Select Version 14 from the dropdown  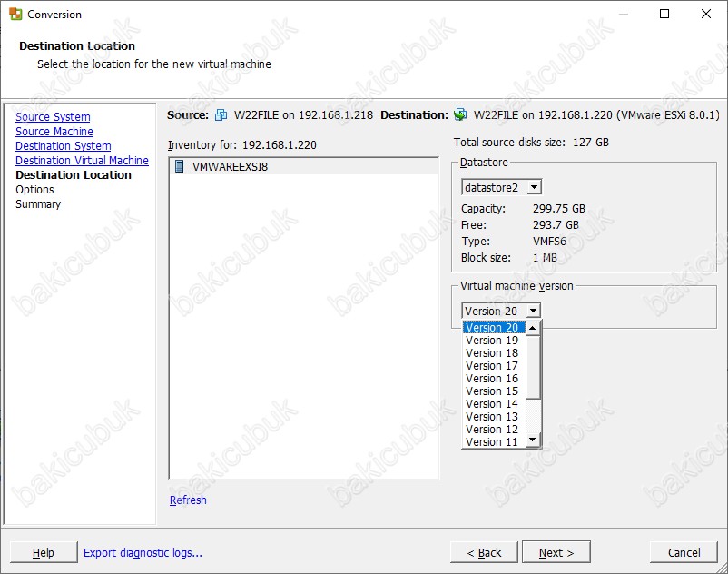click(494, 404)
